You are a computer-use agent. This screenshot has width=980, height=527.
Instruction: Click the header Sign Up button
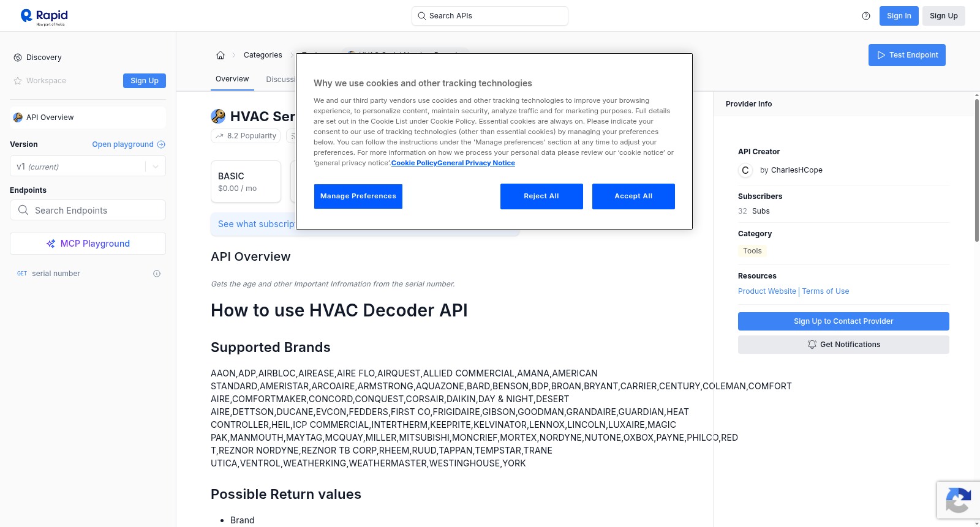pyautogui.click(x=943, y=16)
